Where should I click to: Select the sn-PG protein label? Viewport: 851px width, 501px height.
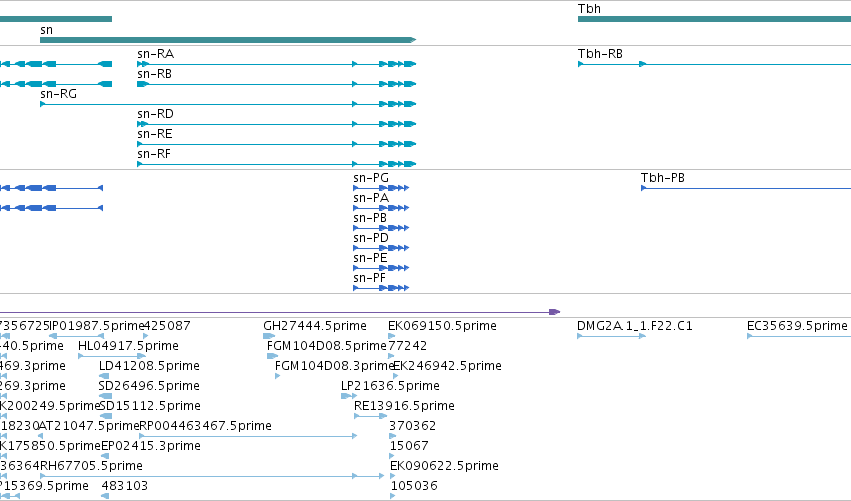point(371,178)
